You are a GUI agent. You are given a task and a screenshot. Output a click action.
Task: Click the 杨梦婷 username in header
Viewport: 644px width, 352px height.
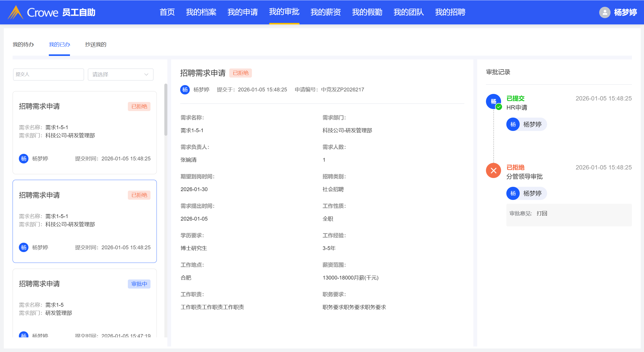(x=625, y=12)
